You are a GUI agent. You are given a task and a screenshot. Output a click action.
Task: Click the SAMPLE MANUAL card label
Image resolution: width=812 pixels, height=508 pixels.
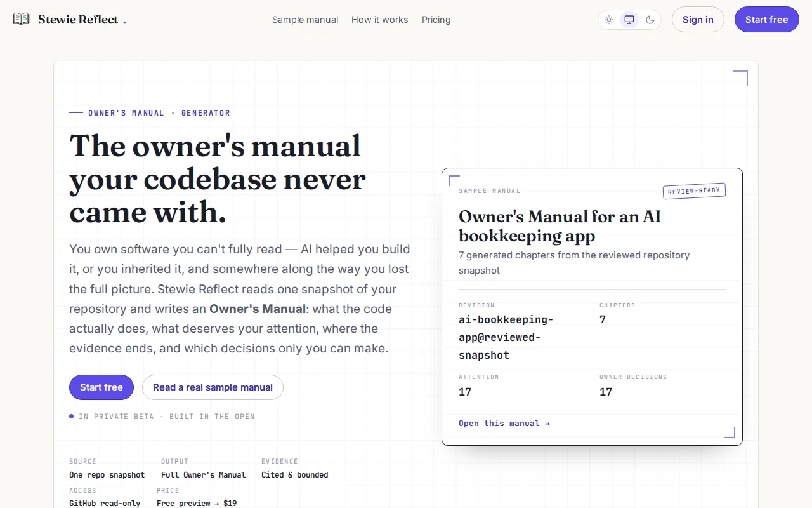pos(490,191)
